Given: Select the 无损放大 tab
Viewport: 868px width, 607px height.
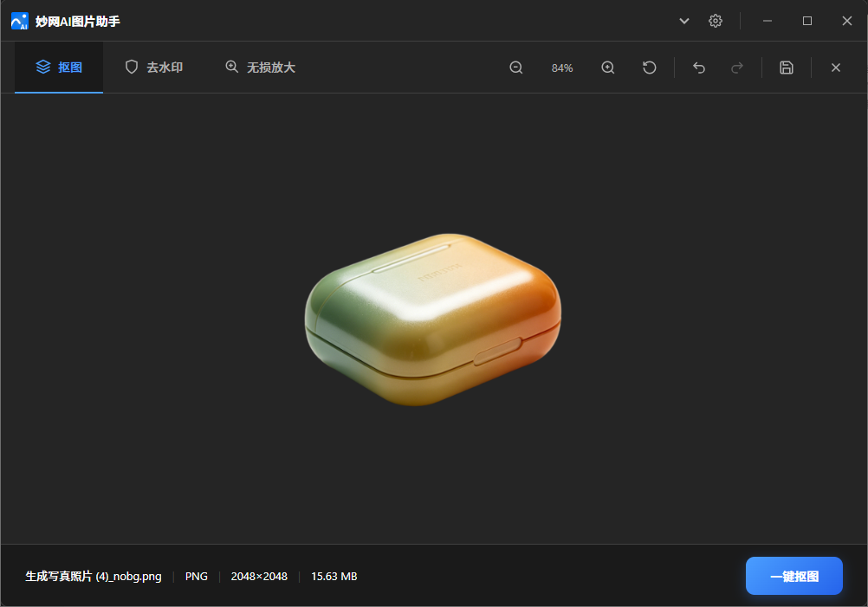Looking at the screenshot, I should pos(260,68).
